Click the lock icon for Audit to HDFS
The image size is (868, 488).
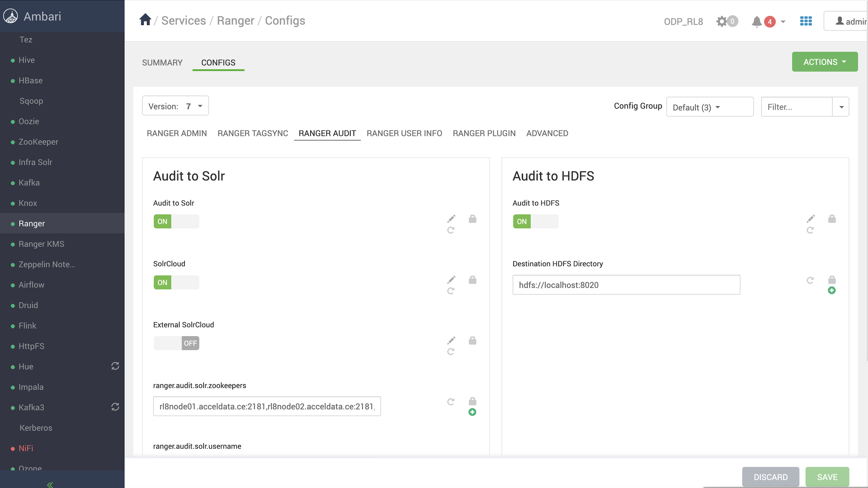pos(832,218)
